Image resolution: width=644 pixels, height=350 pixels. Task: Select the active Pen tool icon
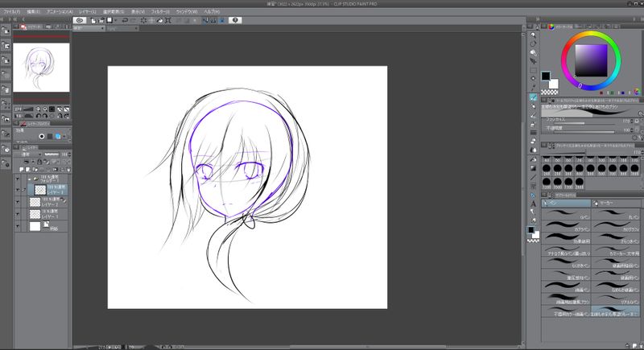point(533,97)
